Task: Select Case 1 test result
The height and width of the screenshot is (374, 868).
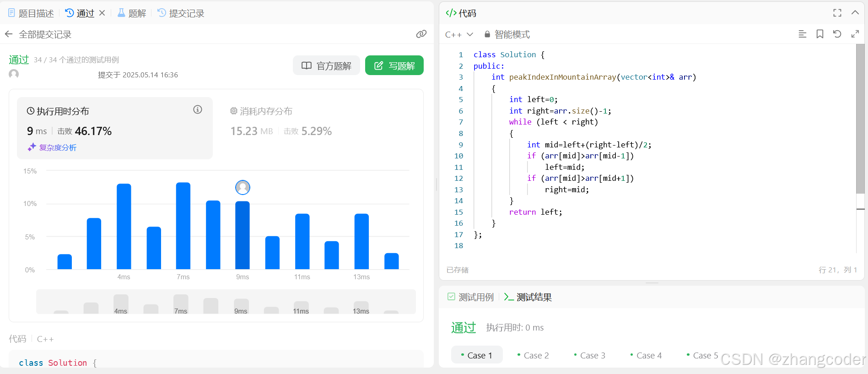Action: click(x=477, y=355)
